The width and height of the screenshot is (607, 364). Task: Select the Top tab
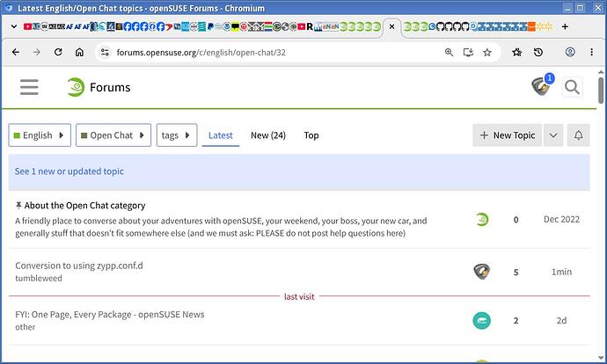[311, 135]
